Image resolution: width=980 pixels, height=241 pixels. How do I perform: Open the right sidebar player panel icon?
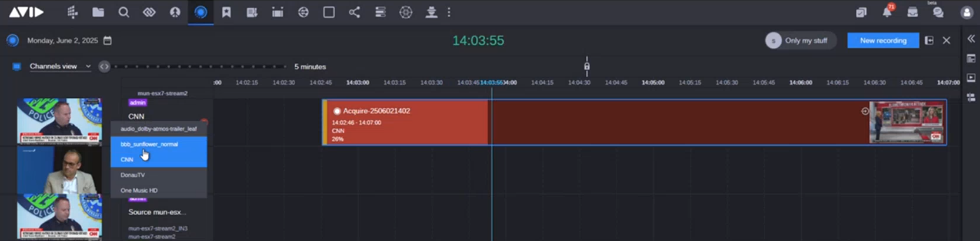point(971,78)
